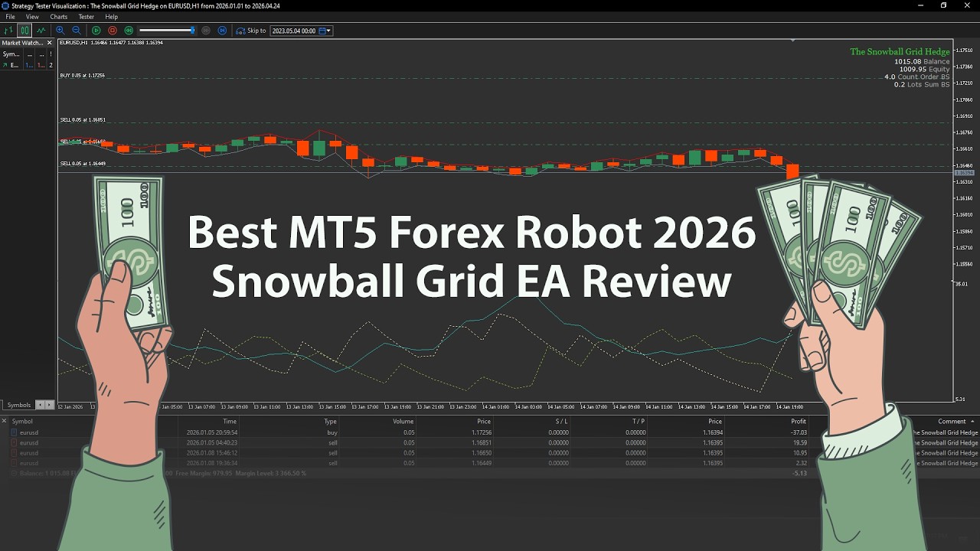Select the Symbols tab
This screenshot has height=551, width=980.
19,405
